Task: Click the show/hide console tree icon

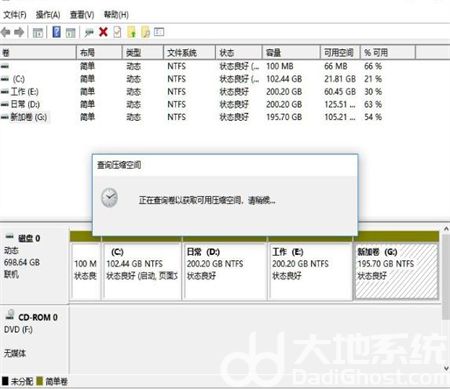Action: (38, 33)
